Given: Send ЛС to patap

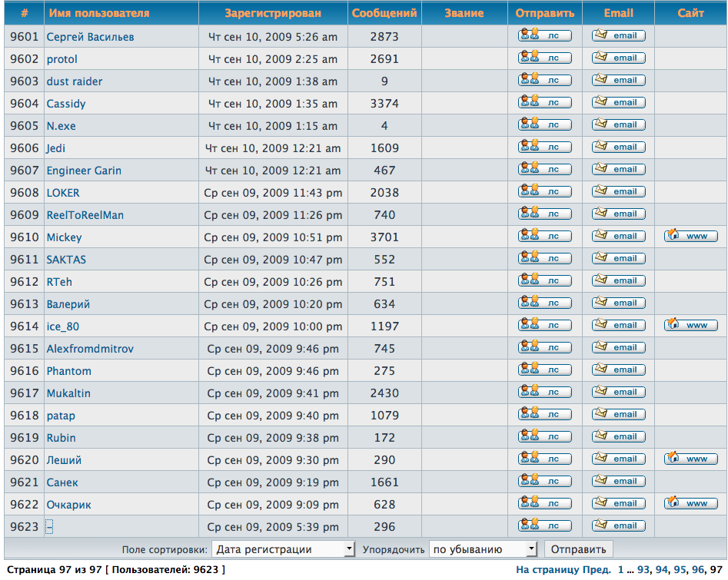Looking at the screenshot, I should (x=544, y=414).
